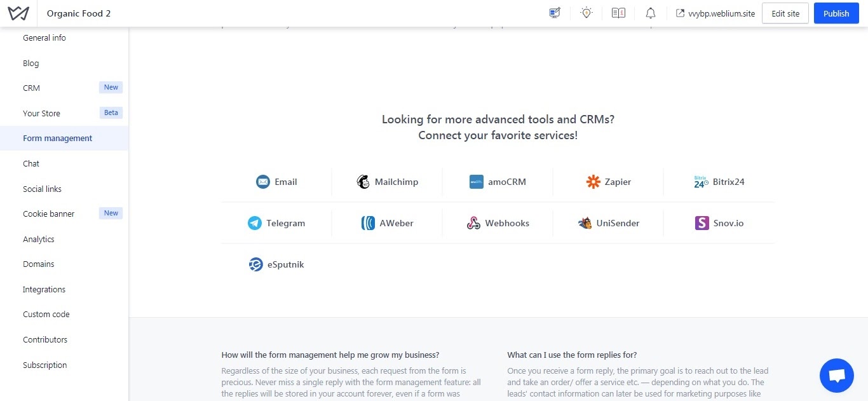This screenshot has width=868, height=401.
Task: Click "How will the form management help" question
Action: [330, 355]
